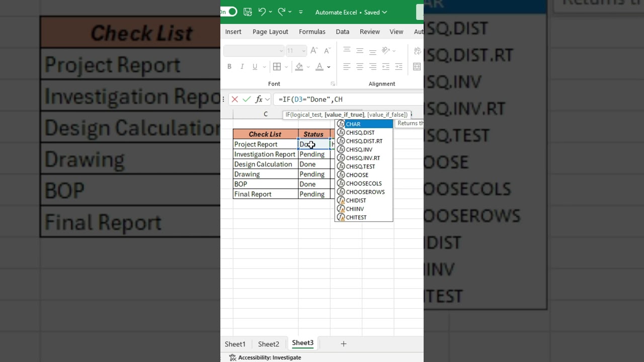Apply the Font Color A swatch
This screenshot has height=362, width=644.
319,67
